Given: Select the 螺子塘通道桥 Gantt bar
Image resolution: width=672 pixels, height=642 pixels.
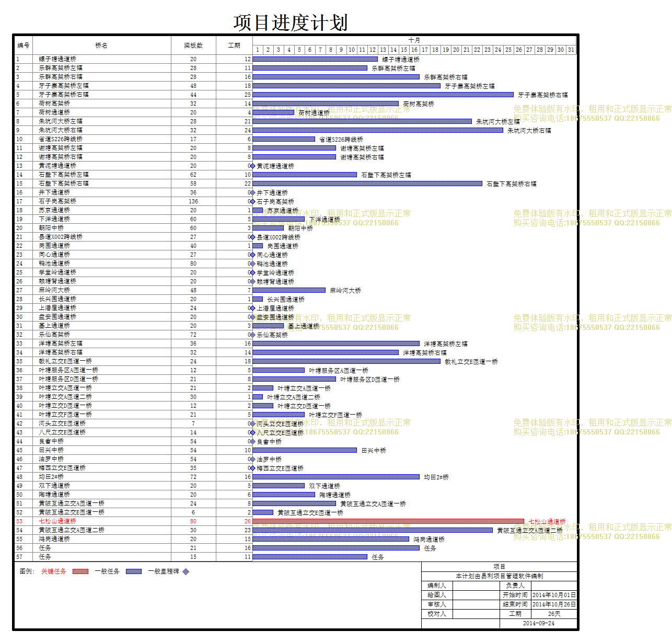Looking at the screenshot, I should pyautogui.click(x=315, y=59).
